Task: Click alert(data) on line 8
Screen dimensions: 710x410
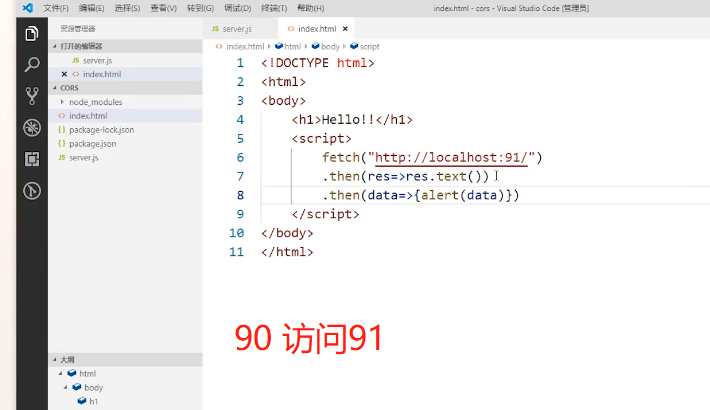Action: (463, 195)
